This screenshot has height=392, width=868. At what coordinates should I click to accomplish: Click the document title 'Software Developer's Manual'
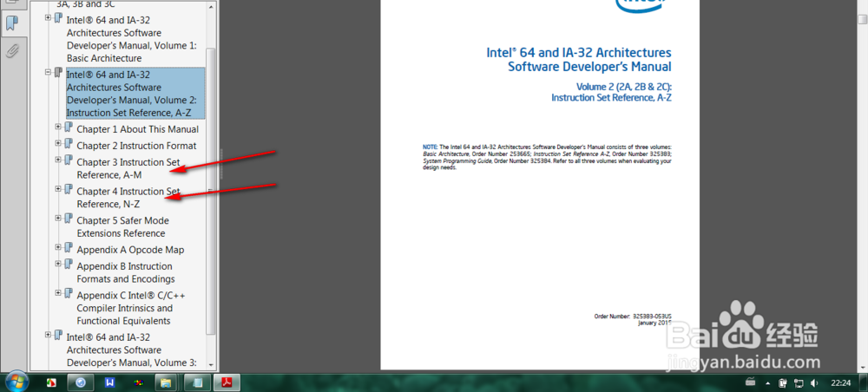pos(589,67)
